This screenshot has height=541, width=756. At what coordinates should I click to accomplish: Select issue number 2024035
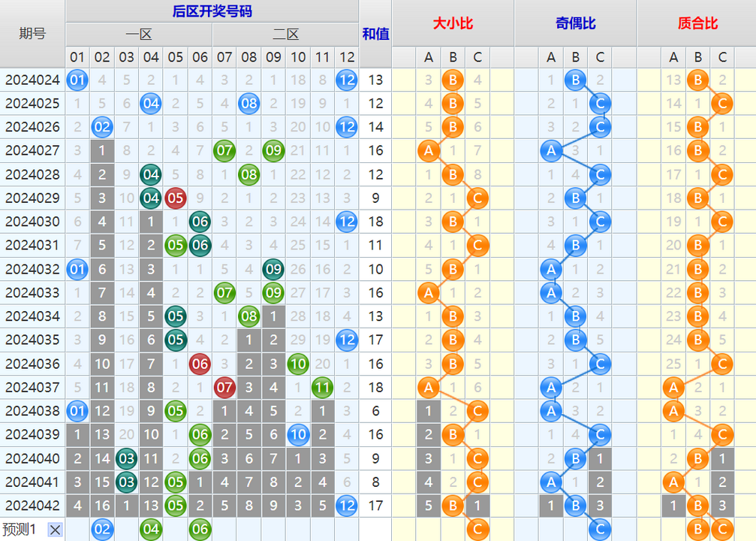(x=32, y=340)
